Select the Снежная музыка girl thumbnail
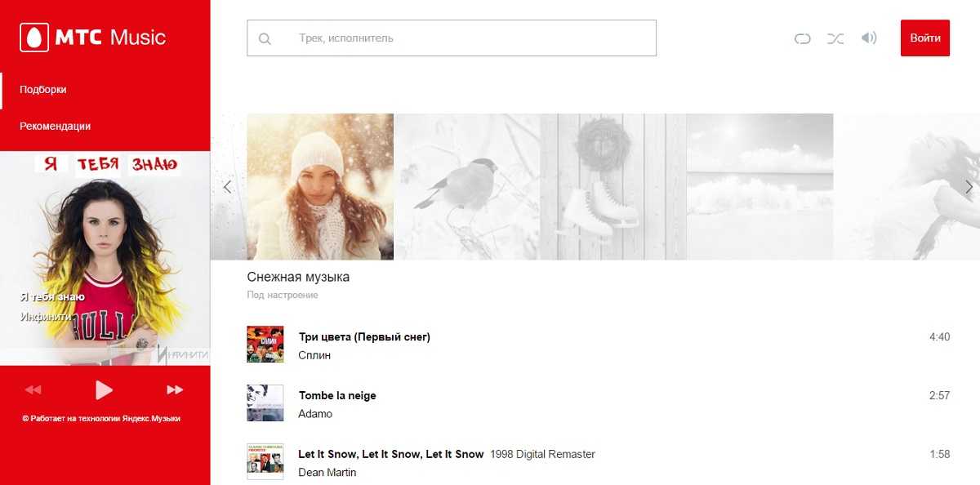This screenshot has width=980, height=485. coord(320,187)
